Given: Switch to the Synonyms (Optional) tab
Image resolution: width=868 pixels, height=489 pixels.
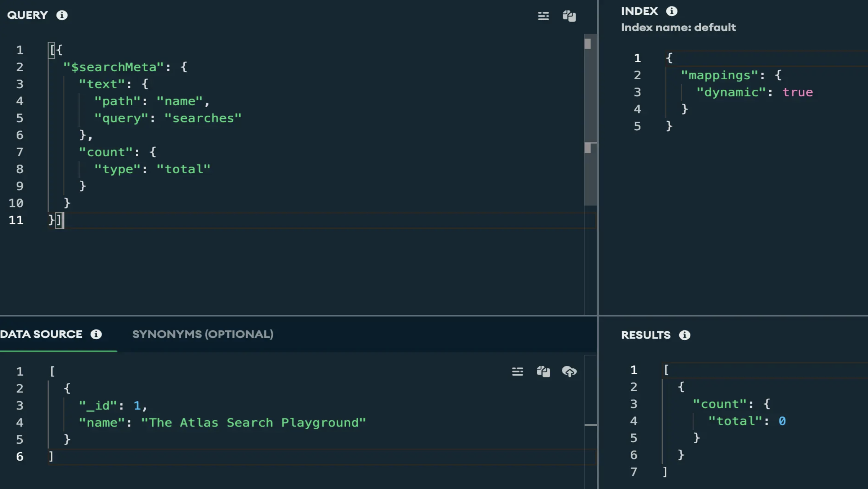Looking at the screenshot, I should pos(203,334).
